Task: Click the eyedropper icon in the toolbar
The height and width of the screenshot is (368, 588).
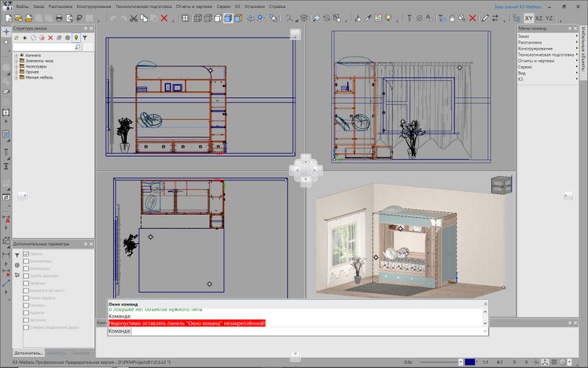Action: [368, 18]
